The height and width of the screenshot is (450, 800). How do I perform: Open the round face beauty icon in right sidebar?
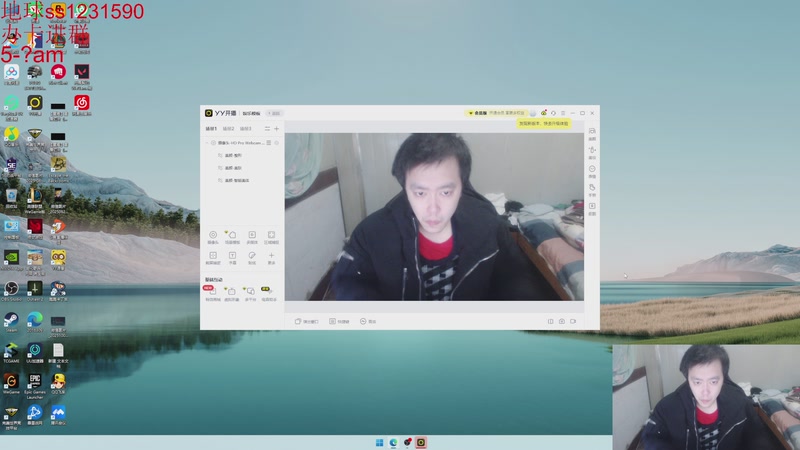click(592, 171)
